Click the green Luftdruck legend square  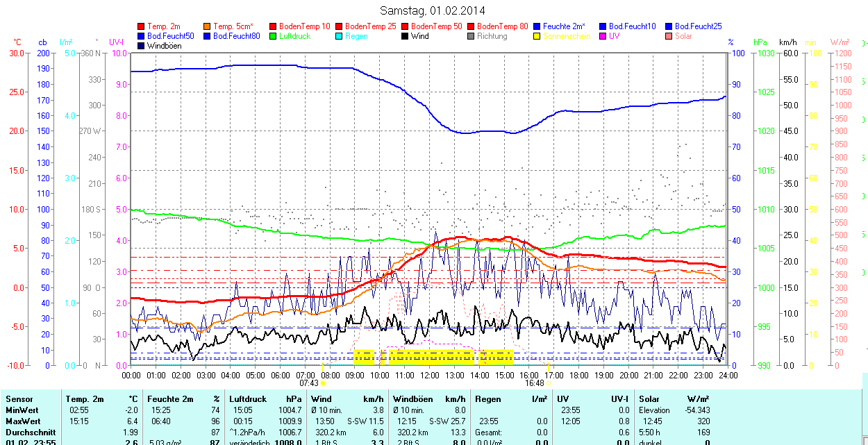274,36
